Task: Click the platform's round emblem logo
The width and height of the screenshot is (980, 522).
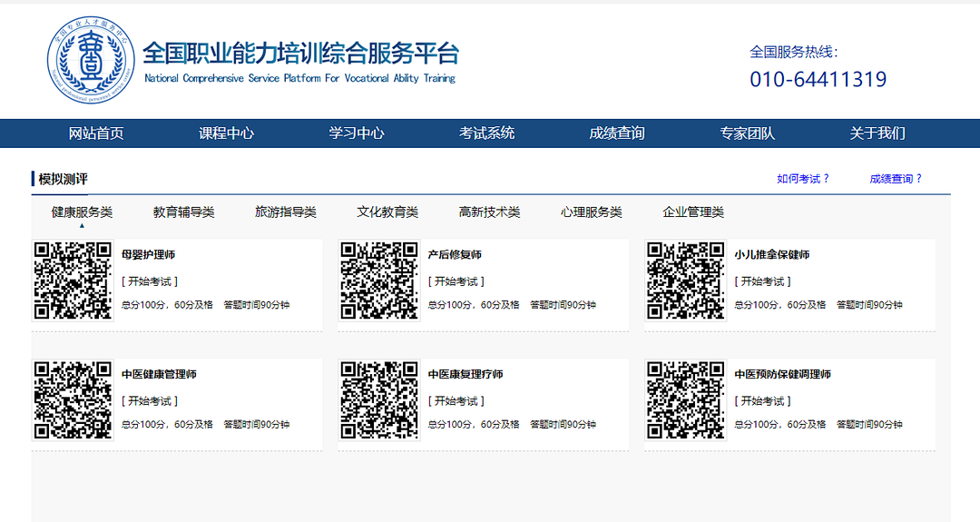Action: click(91, 60)
